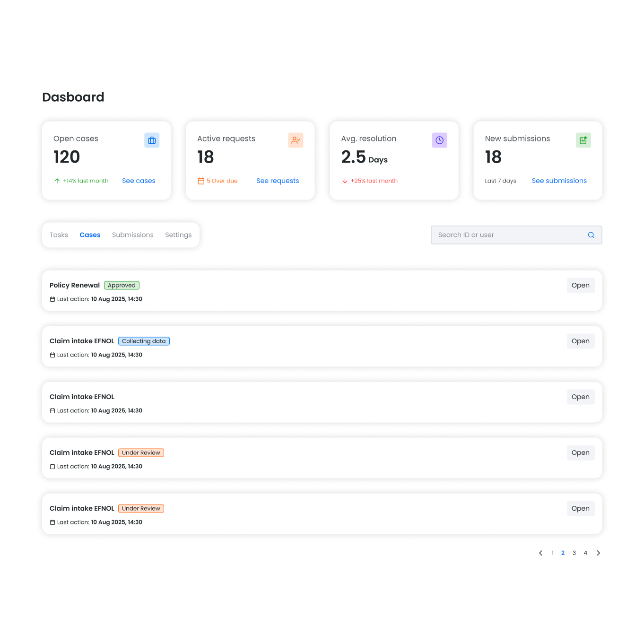
Task: Click the red down arrow by +25% last month
Action: 345,181
